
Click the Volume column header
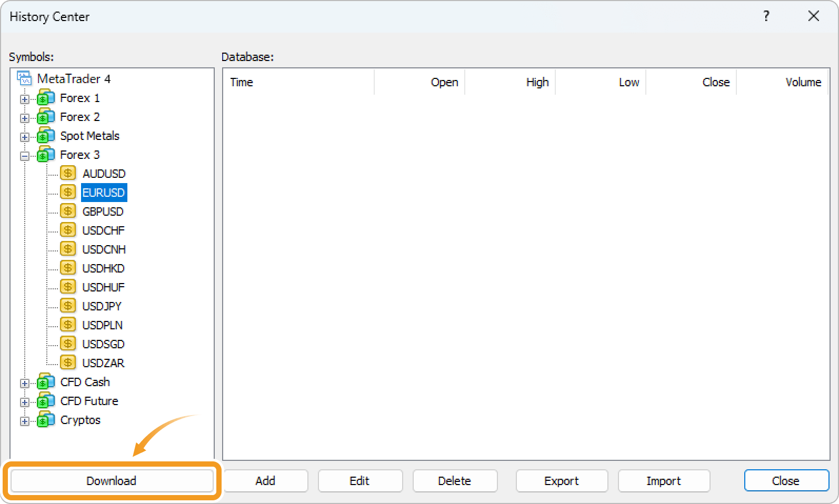(x=782, y=82)
